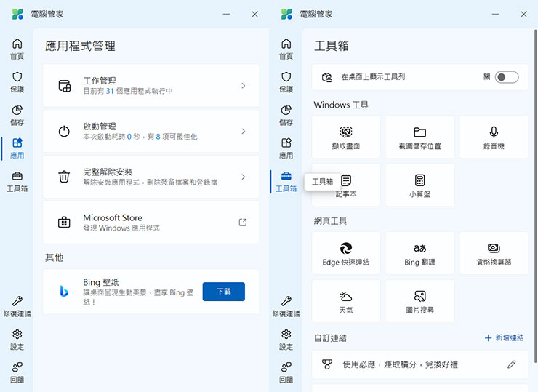The image size is (538, 392).
Task: Click 新增連結 add link
Action: click(x=504, y=337)
